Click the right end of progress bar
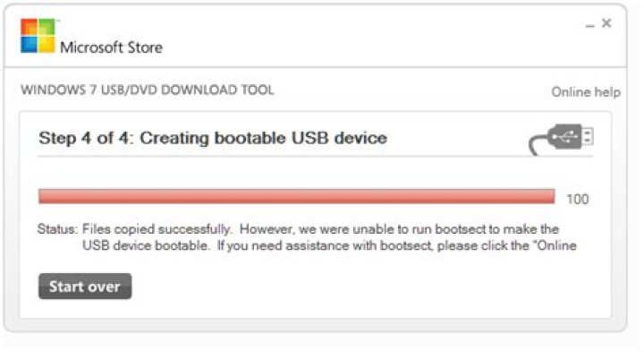Viewport: 644px width, 352px height. [x=550, y=196]
